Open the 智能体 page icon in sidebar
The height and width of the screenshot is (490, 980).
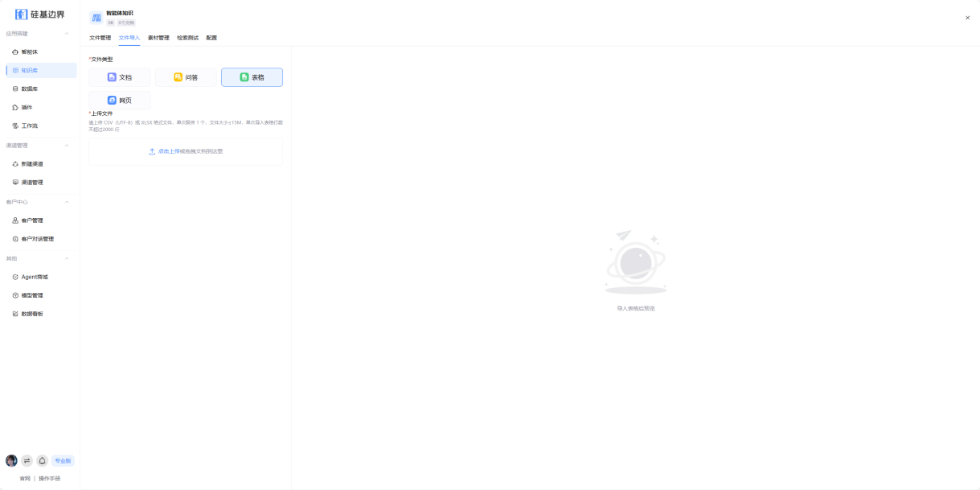[x=15, y=51]
